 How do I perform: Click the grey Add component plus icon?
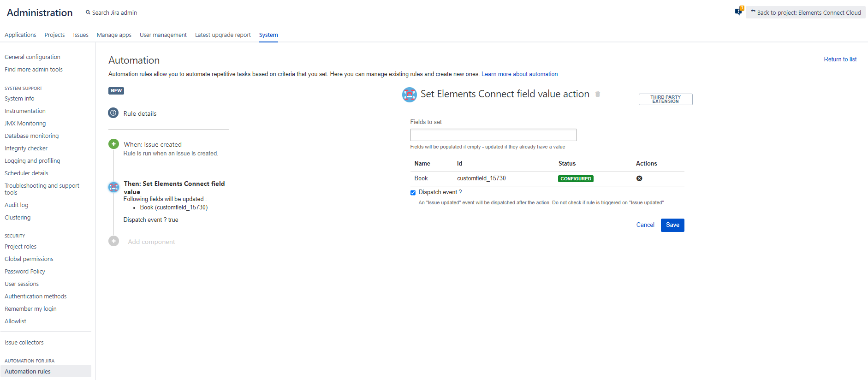[113, 241]
